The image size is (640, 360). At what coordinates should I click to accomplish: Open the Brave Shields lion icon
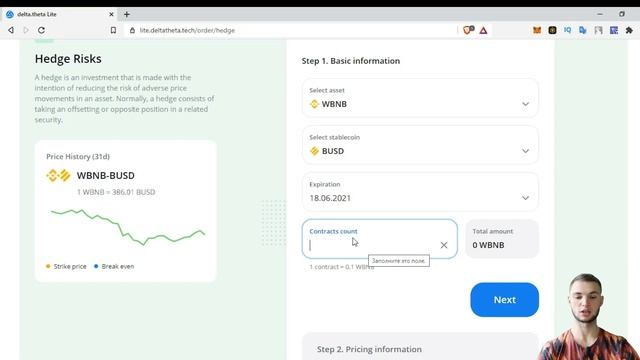click(x=468, y=30)
